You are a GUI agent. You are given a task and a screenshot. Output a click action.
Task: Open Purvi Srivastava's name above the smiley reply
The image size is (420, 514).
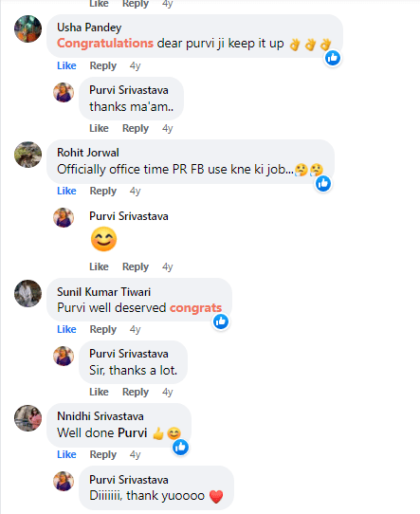[129, 216]
